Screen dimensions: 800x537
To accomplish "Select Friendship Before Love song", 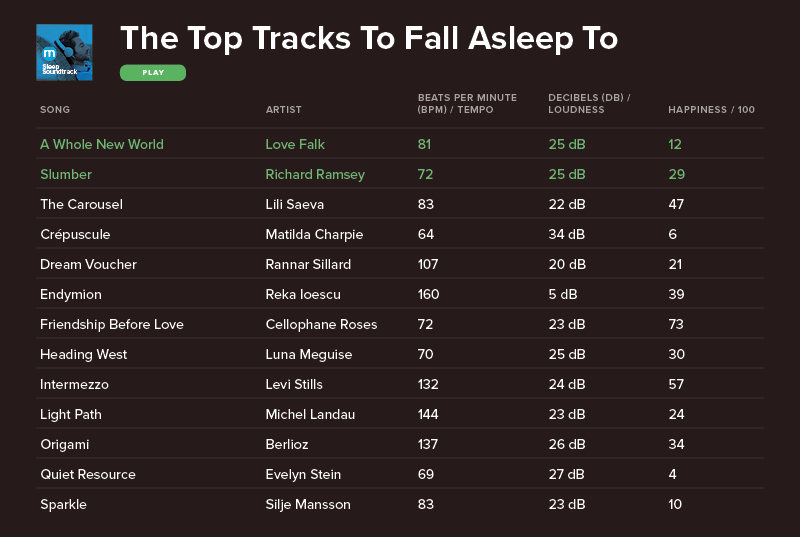I will coord(112,324).
